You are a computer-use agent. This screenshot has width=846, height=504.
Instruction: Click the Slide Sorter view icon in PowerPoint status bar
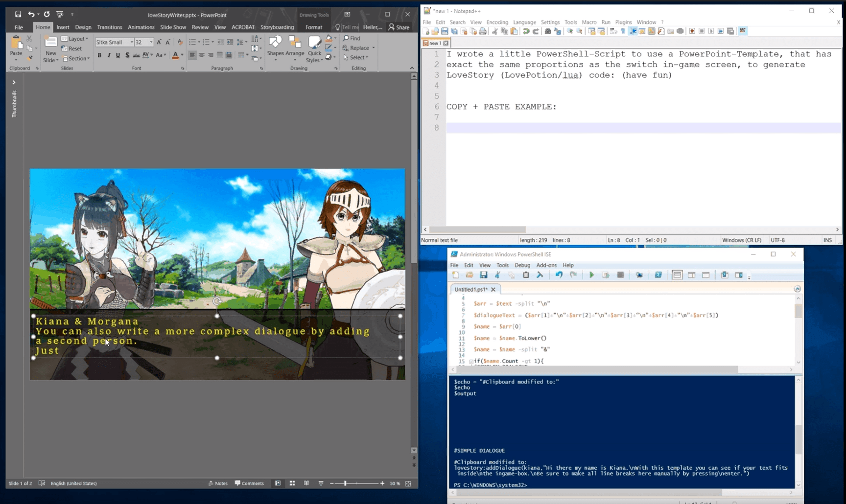[292, 483]
